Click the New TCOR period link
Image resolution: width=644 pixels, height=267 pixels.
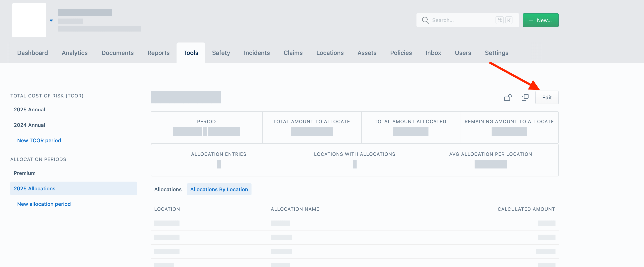point(39,141)
